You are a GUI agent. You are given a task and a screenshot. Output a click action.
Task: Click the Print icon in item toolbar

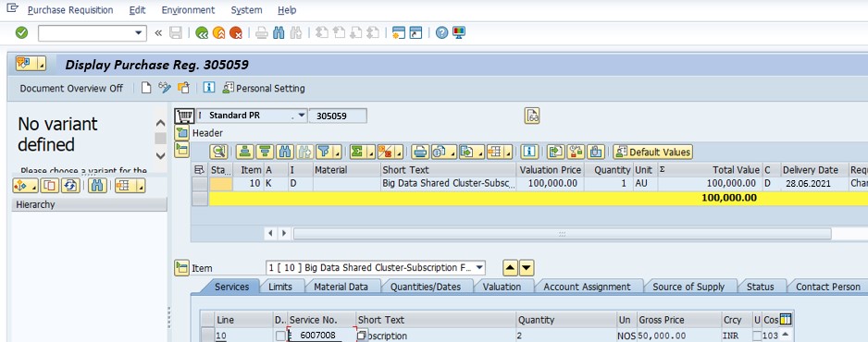pos(421,152)
